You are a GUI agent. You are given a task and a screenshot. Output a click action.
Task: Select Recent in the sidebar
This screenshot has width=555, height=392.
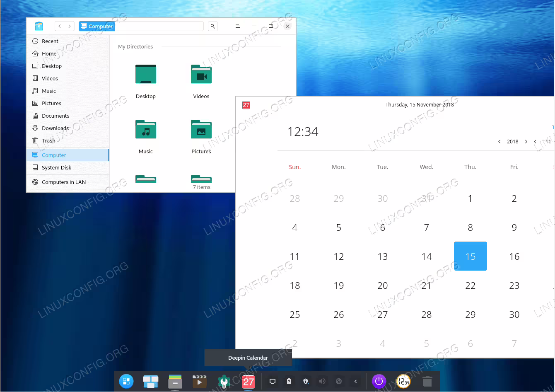click(68, 41)
